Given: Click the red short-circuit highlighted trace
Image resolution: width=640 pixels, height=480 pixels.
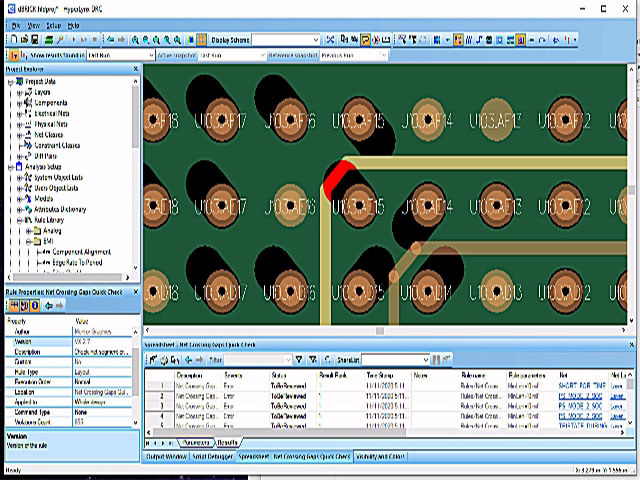Looking at the screenshot, I should point(338,178).
